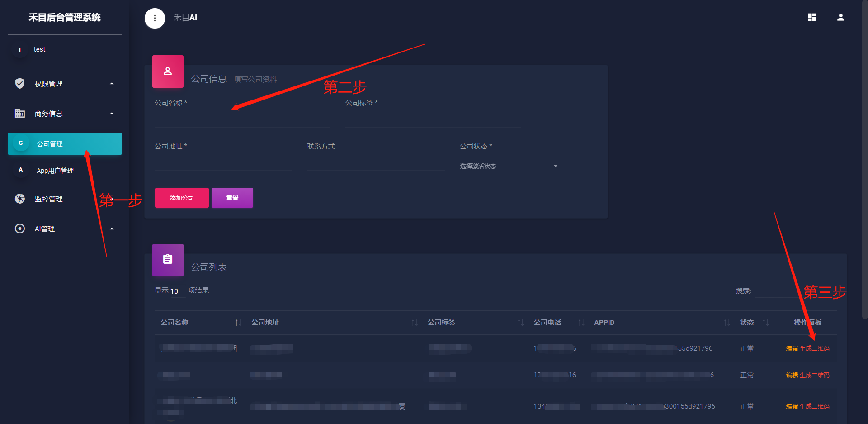Sort table by 状态 column arrows
The image size is (868, 424).
(765, 323)
